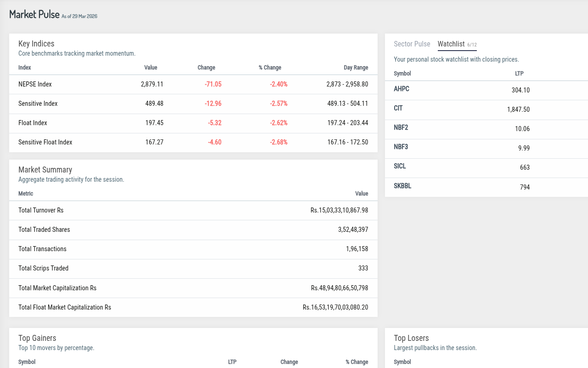Click the Total Turnover Rs row
The width and height of the screenshot is (588, 368).
pyautogui.click(x=193, y=210)
